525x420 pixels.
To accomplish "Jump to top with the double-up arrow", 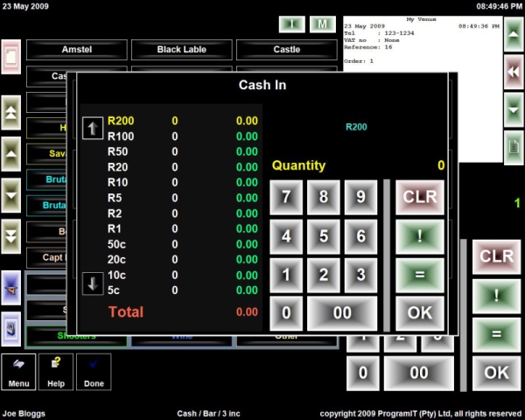I will pos(11,113).
